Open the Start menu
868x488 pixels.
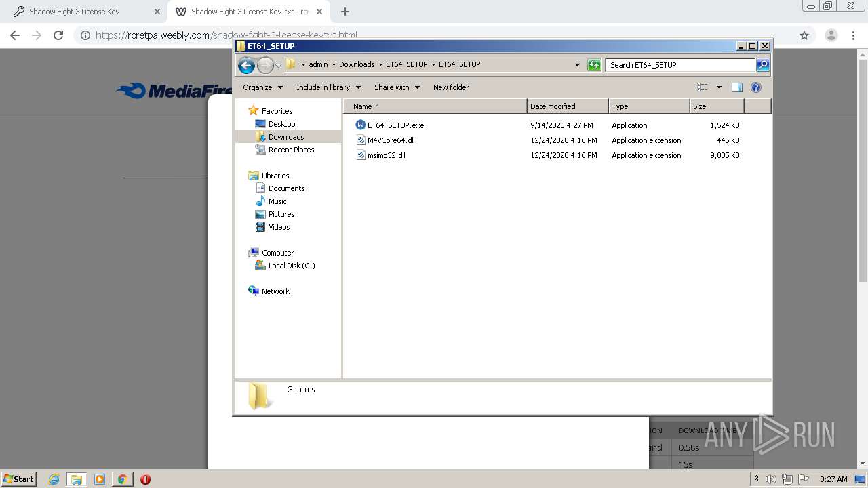pyautogui.click(x=18, y=479)
